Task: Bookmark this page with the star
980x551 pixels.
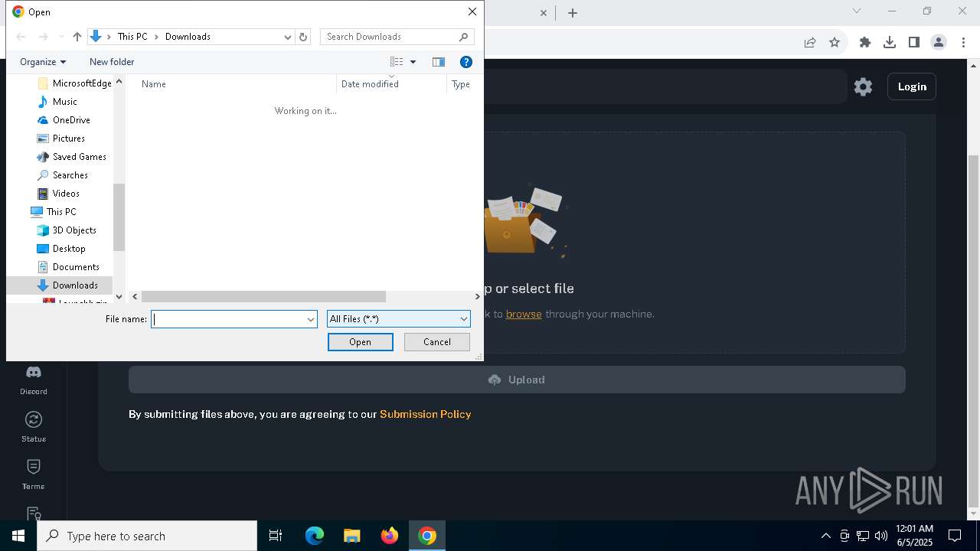Action: [x=835, y=42]
